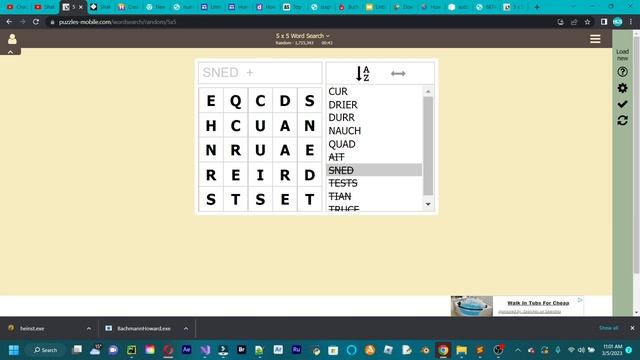Check the puzzle with the checkmark icon

[622, 104]
